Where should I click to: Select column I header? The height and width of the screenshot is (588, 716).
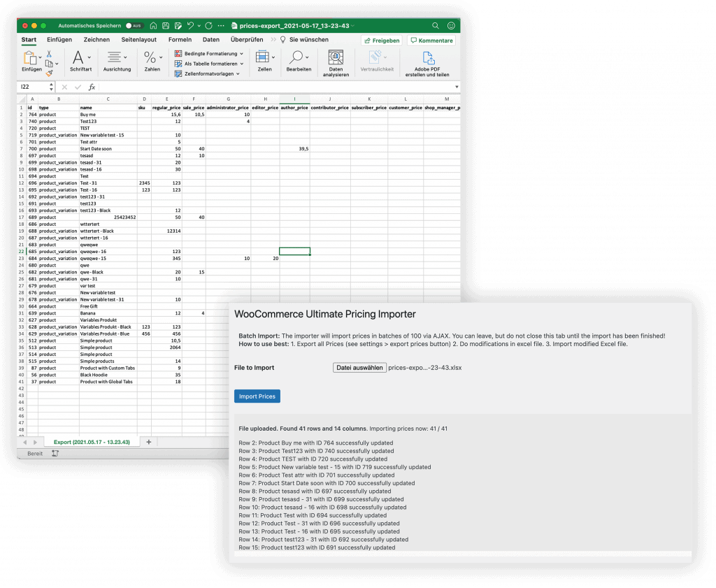(294, 99)
